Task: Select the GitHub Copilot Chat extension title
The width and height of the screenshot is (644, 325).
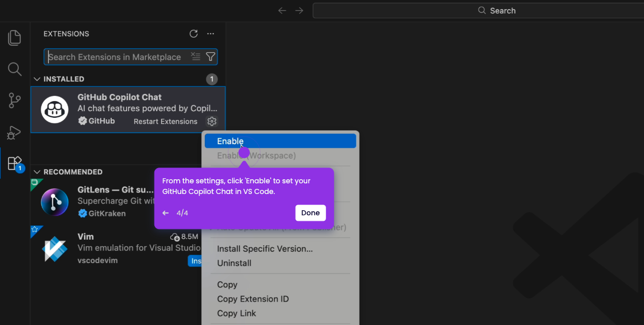Action: 119,97
